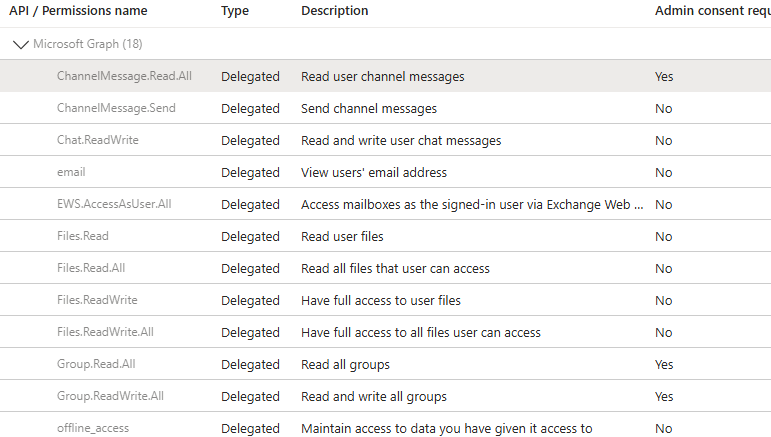Select 'View users' email address' description
This screenshot has width=771, height=437.
[x=374, y=173]
